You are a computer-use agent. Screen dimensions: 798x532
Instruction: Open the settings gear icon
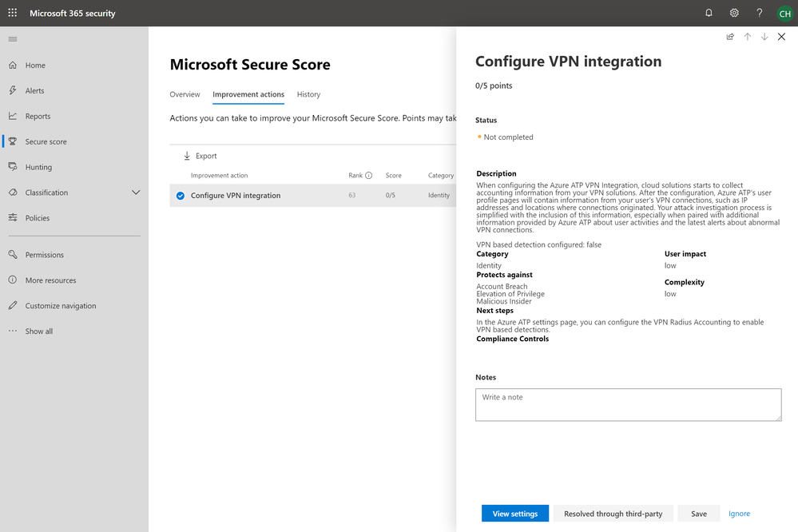pyautogui.click(x=734, y=13)
